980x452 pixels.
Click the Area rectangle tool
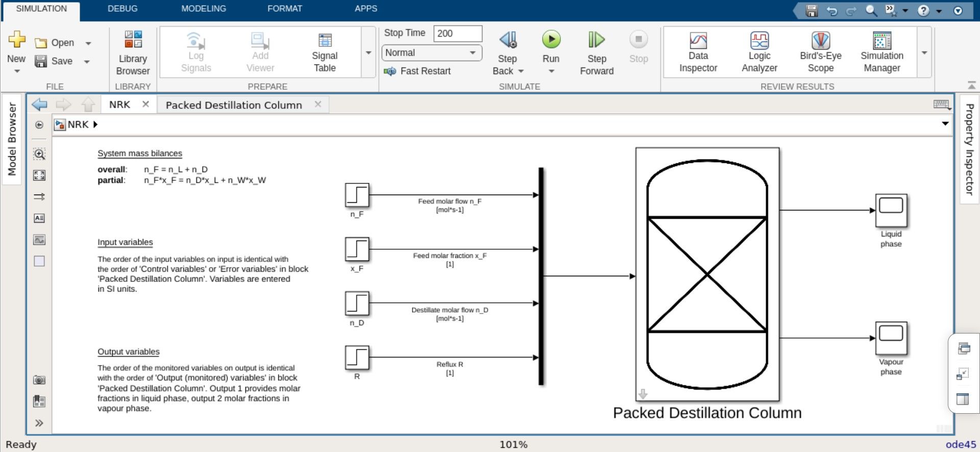[39, 261]
